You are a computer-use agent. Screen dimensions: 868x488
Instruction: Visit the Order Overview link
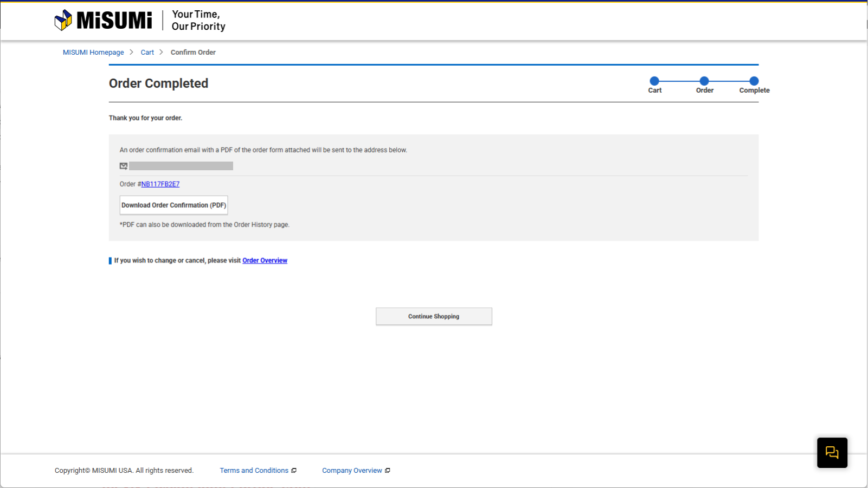265,261
